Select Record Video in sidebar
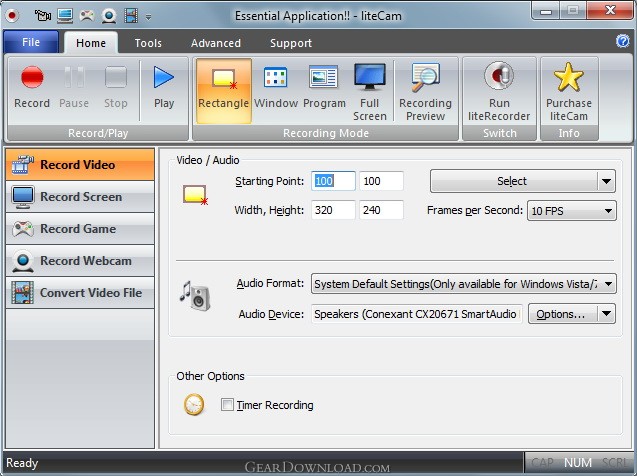 [x=80, y=164]
